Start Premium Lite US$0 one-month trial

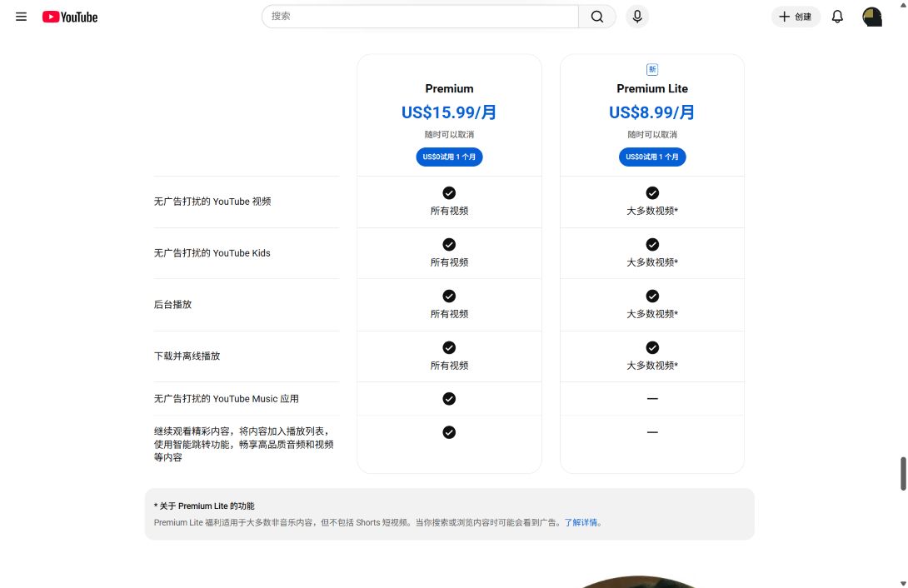pos(652,157)
